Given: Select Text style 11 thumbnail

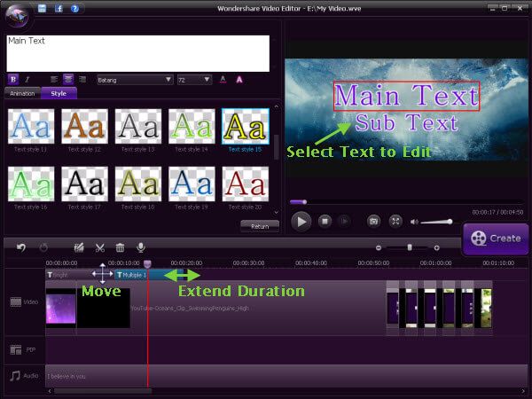Looking at the screenshot, I should (x=31, y=127).
